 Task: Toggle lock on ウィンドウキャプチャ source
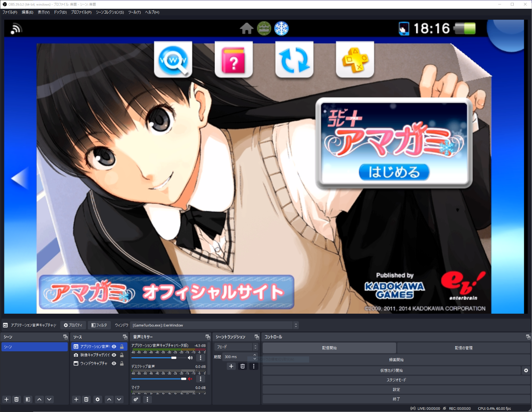pyautogui.click(x=122, y=363)
